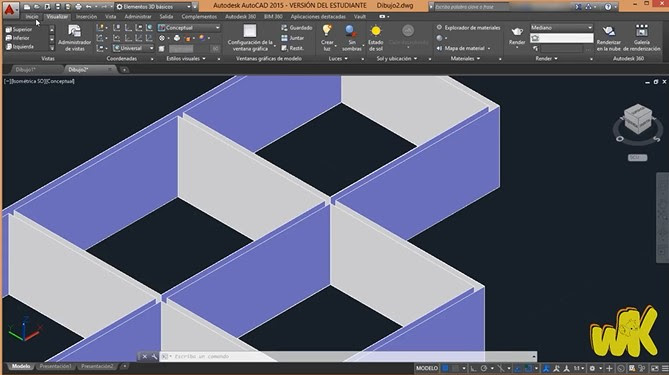This screenshot has width=669, height=375.
Task: Click the Modelo layout tab
Action: click(21, 366)
